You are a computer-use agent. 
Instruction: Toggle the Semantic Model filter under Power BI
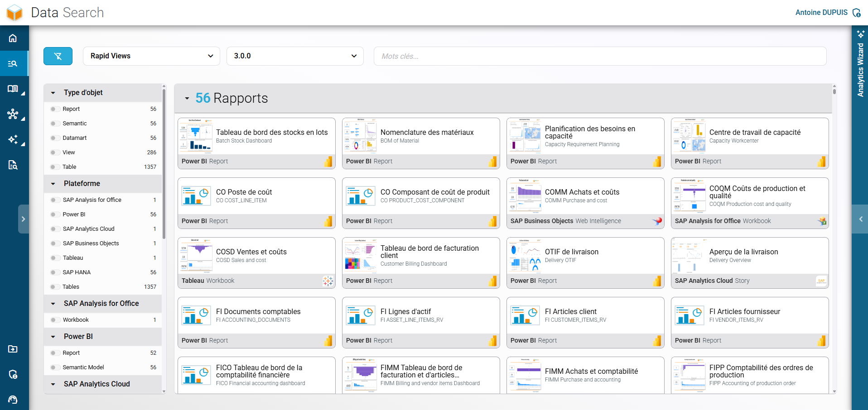55,367
